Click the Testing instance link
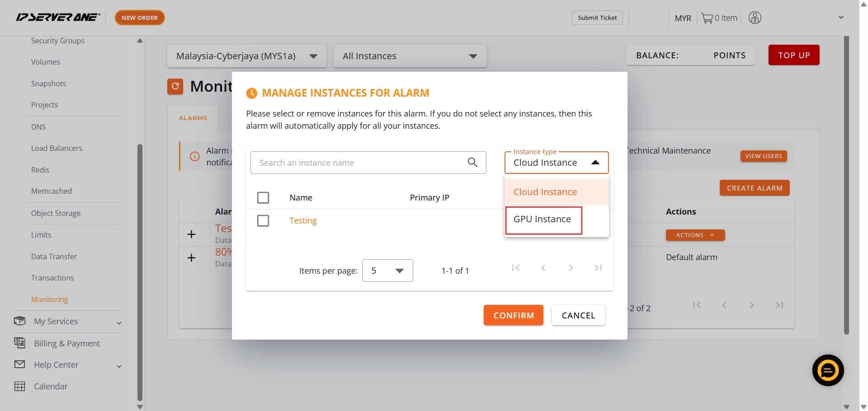 click(303, 221)
